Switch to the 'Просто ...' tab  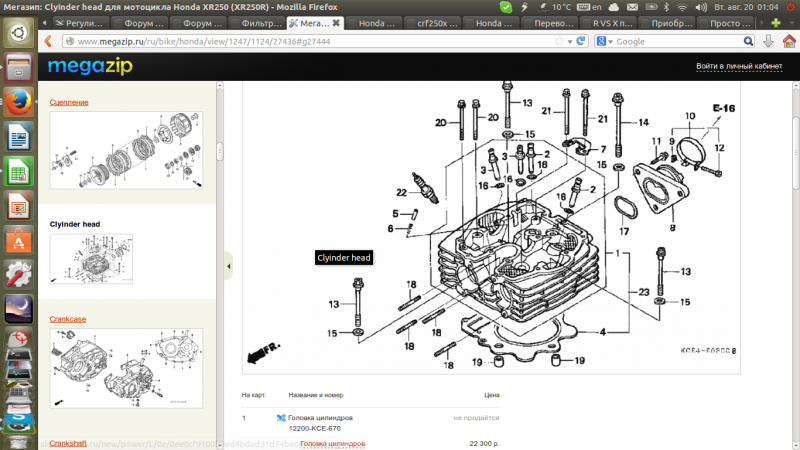(726, 23)
